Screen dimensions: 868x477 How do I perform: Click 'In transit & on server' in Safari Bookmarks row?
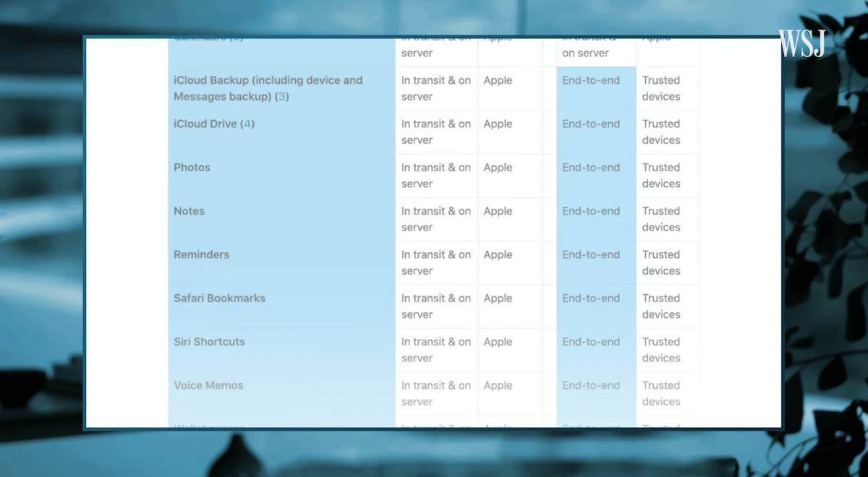[436, 306]
